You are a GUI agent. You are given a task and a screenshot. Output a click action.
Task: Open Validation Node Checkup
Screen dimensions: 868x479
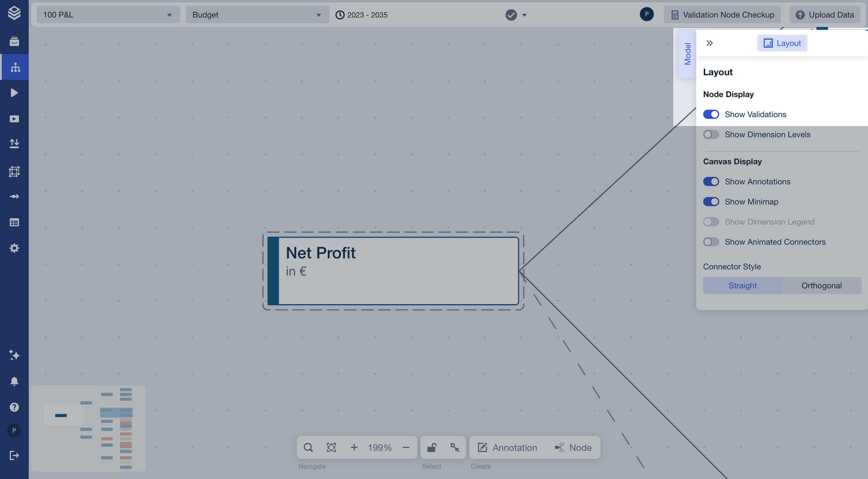click(722, 14)
